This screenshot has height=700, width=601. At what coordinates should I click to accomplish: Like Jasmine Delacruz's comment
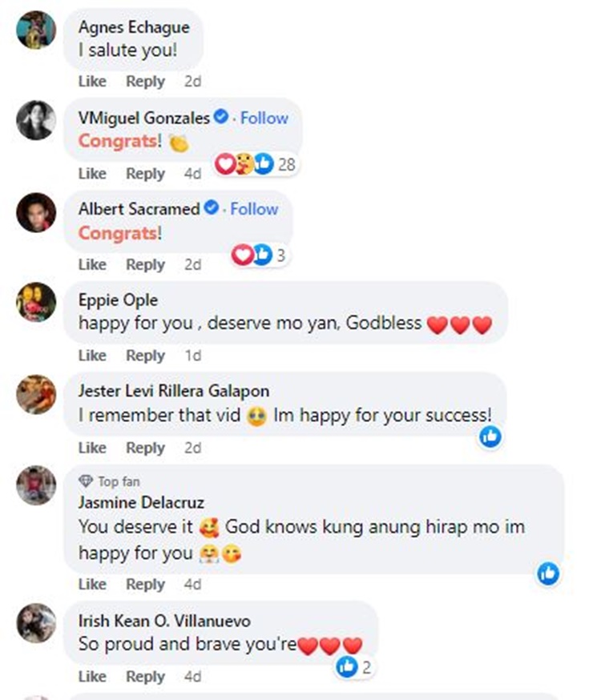[92, 585]
